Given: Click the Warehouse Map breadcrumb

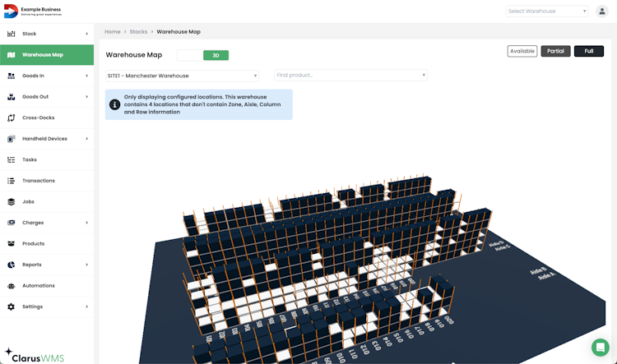Looking at the screenshot, I should click(179, 32).
